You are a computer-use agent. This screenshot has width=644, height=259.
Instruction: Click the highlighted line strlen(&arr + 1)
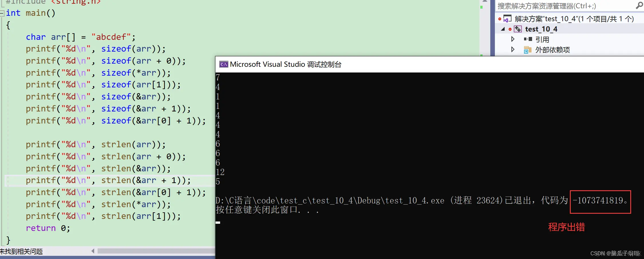coord(108,180)
